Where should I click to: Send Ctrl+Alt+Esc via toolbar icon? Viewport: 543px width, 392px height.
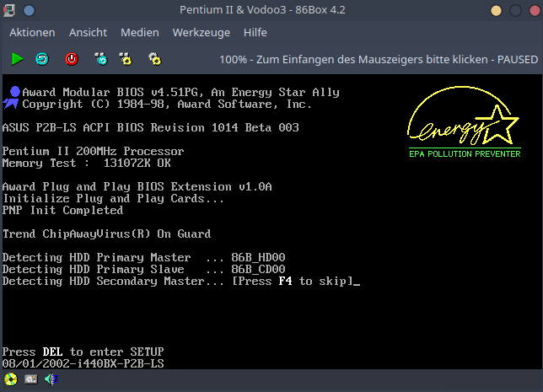click(126, 59)
